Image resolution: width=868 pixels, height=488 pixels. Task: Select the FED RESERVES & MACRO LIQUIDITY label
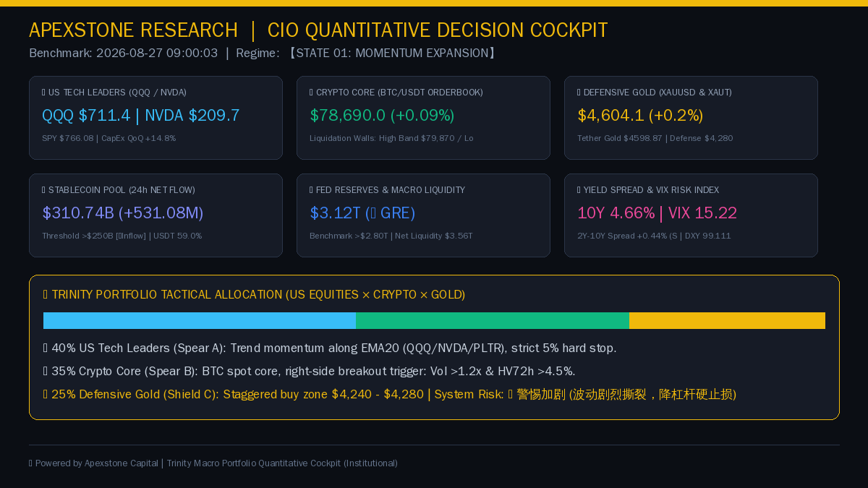click(x=387, y=190)
